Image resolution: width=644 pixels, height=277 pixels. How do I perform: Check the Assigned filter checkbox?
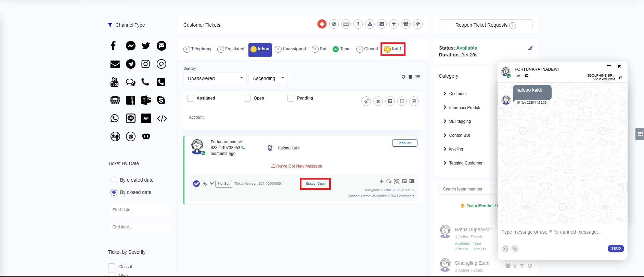point(191,98)
